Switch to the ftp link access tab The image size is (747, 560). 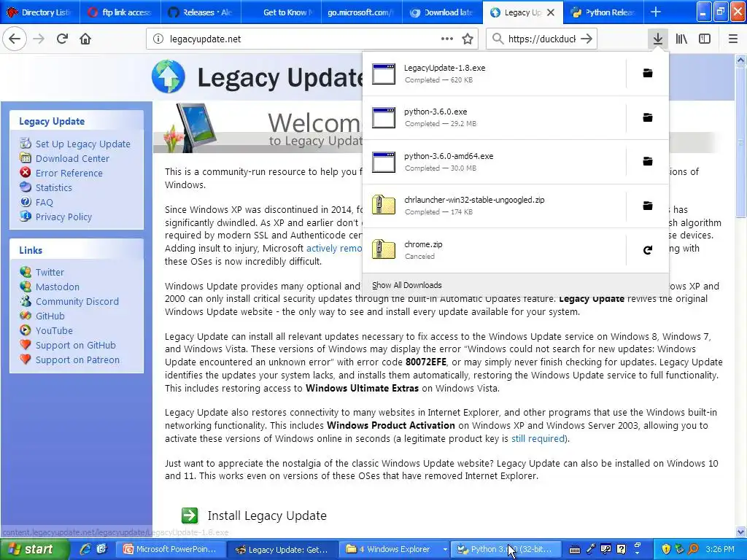tap(120, 12)
